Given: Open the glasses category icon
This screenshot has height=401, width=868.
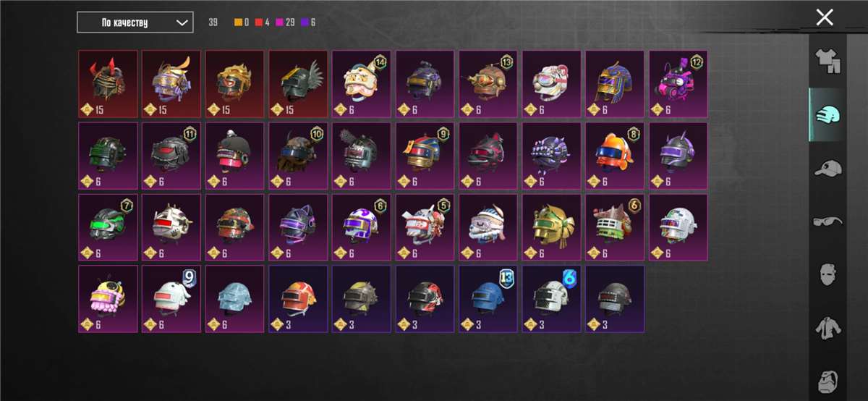Looking at the screenshot, I should [x=827, y=221].
